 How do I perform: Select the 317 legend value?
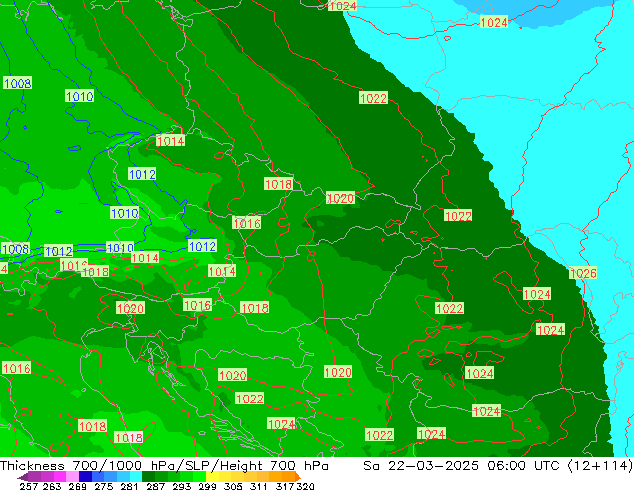tap(285, 486)
